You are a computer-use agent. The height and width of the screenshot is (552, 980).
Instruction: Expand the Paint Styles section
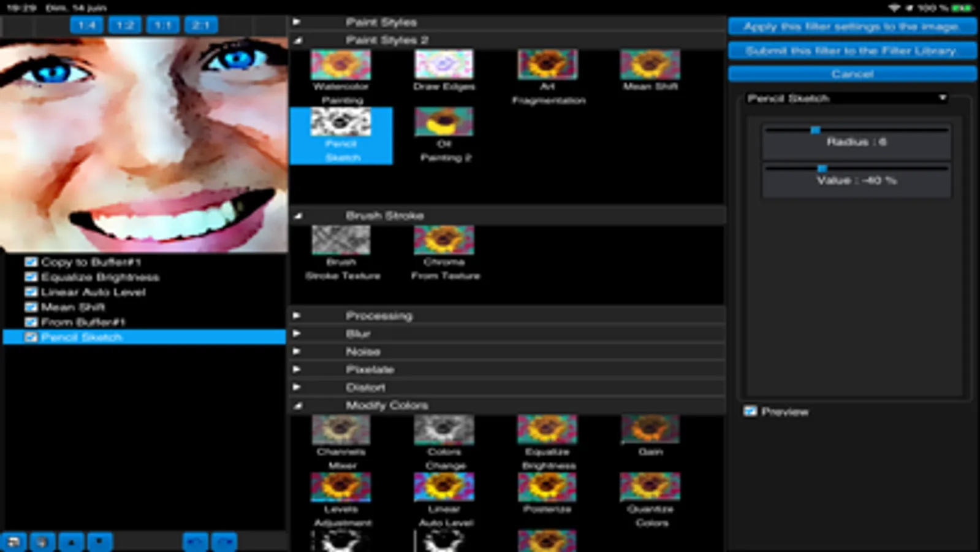click(297, 22)
